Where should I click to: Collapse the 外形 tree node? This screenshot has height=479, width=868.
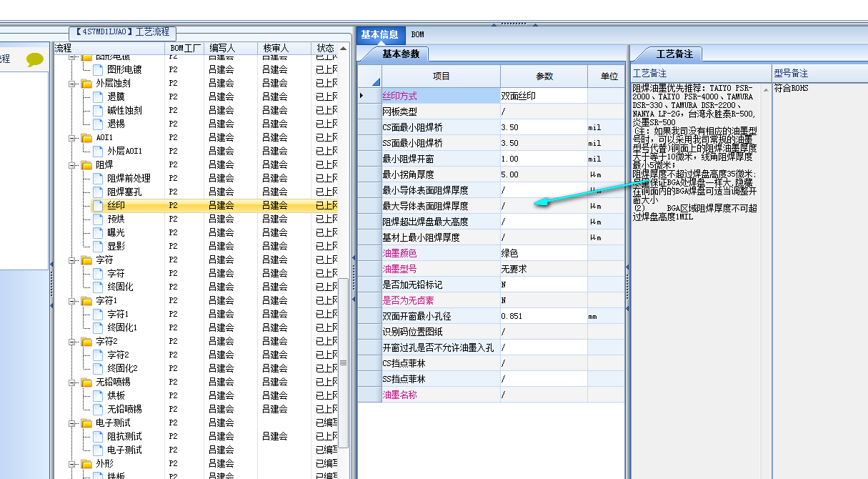coord(72,464)
